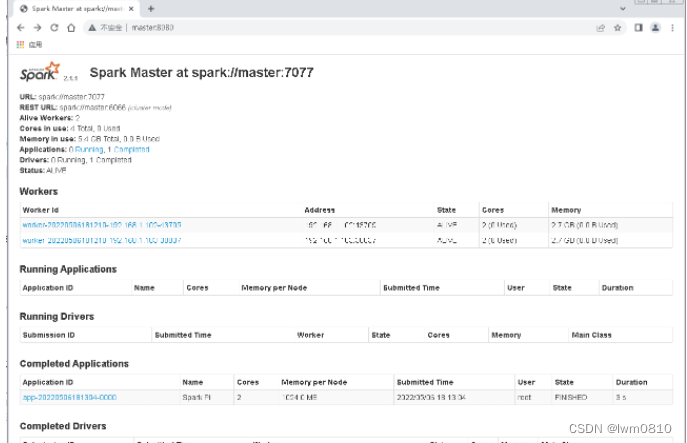The width and height of the screenshot is (687, 443).
Task: Open the browser profile avatar
Action: point(655,28)
